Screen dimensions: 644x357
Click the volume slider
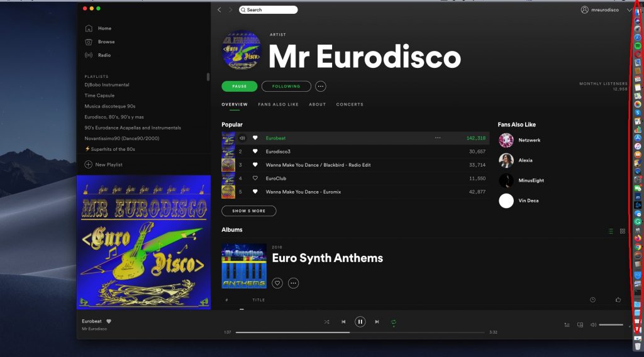point(611,325)
